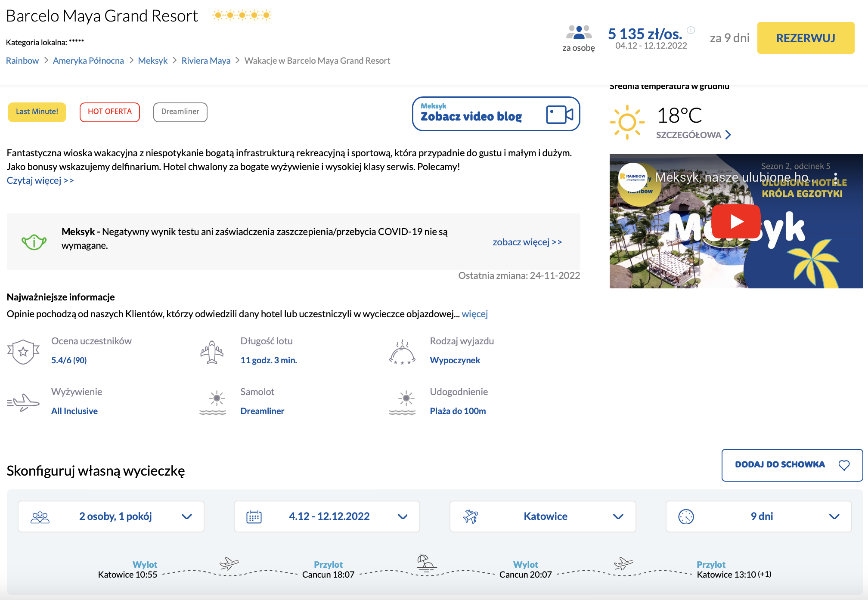Click the return flight plane icon after Cancun 20:07
Image resolution: width=868 pixels, height=600 pixels.
tap(623, 563)
